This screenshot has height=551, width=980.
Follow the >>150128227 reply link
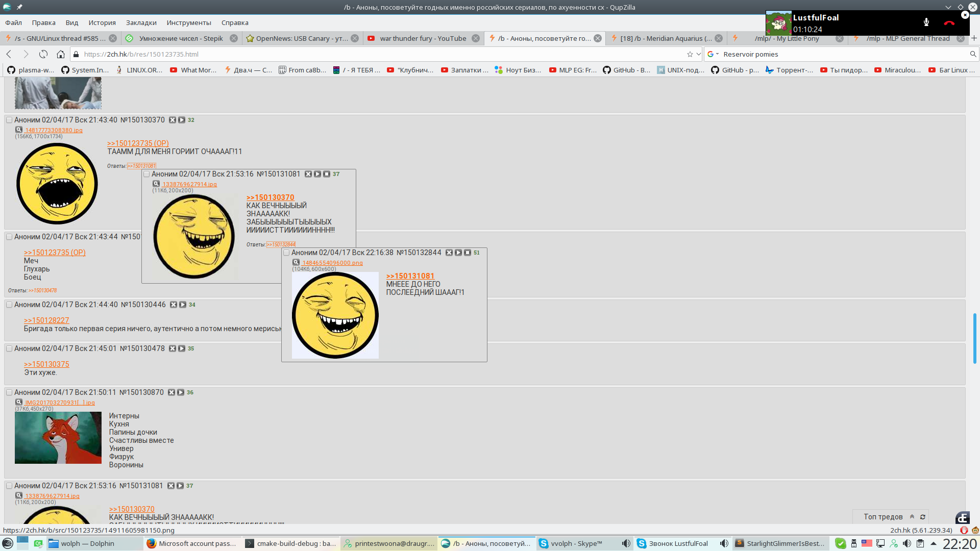(46, 320)
